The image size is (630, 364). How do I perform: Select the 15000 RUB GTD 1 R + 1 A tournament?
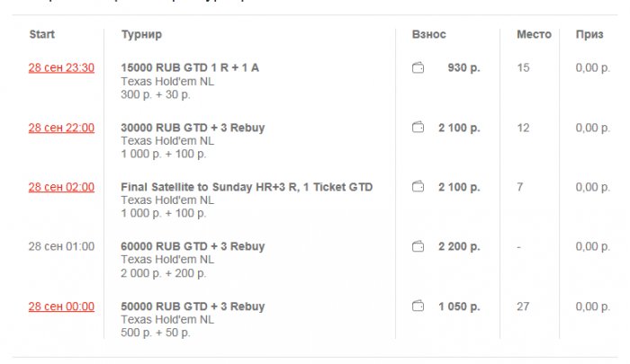190,68
